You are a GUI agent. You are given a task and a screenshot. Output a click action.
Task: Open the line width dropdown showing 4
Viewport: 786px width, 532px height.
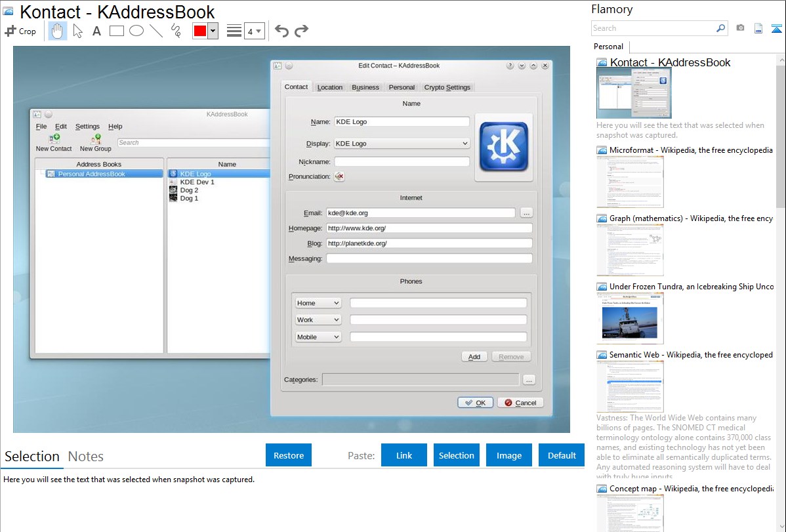(x=254, y=31)
